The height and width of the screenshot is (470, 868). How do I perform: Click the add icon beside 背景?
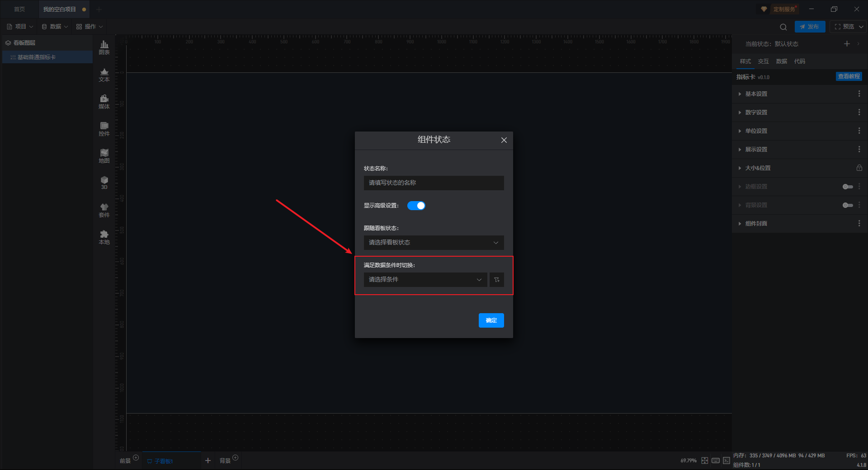[235, 457]
